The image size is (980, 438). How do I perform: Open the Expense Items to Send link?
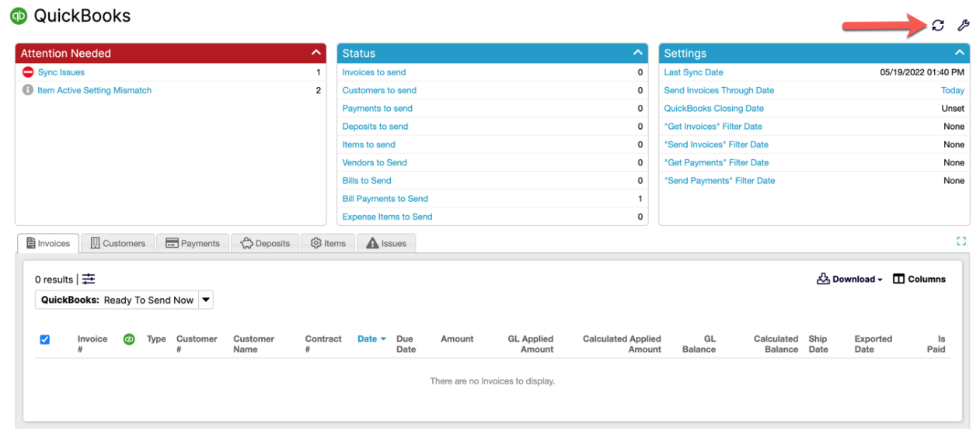pos(387,217)
